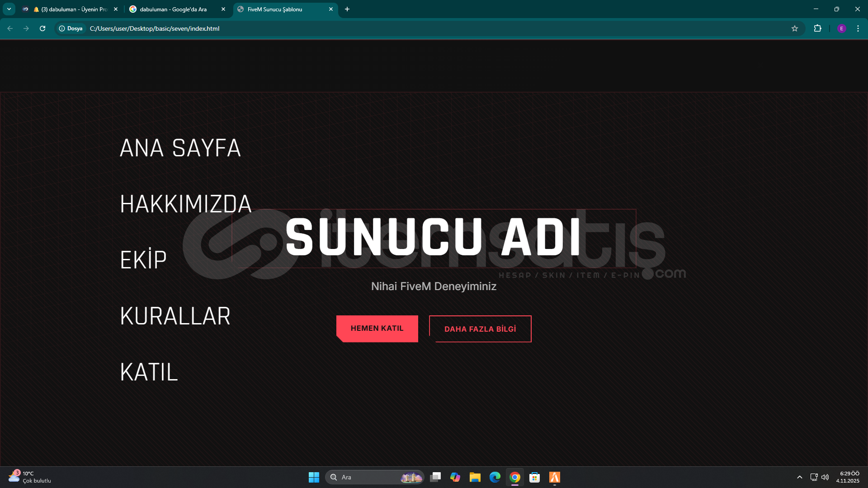Image resolution: width=868 pixels, height=488 pixels.
Task: Open new tab with plus icon
Action: [x=347, y=9]
